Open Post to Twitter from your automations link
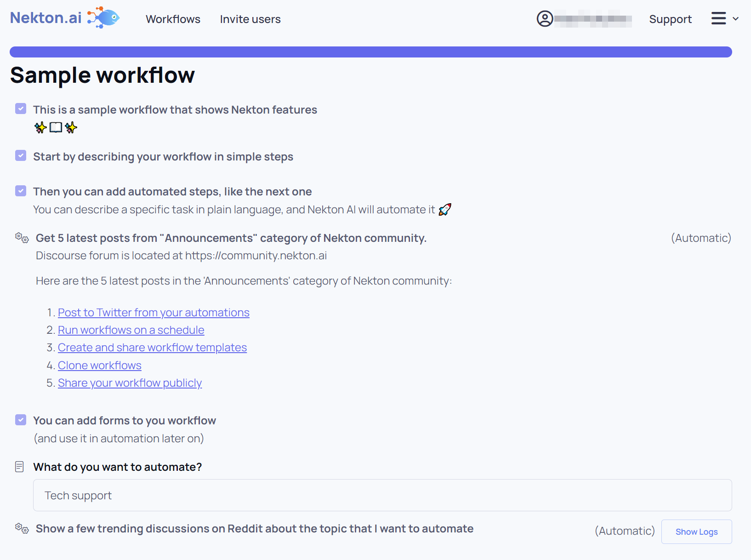This screenshot has height=560, width=751. point(154,313)
